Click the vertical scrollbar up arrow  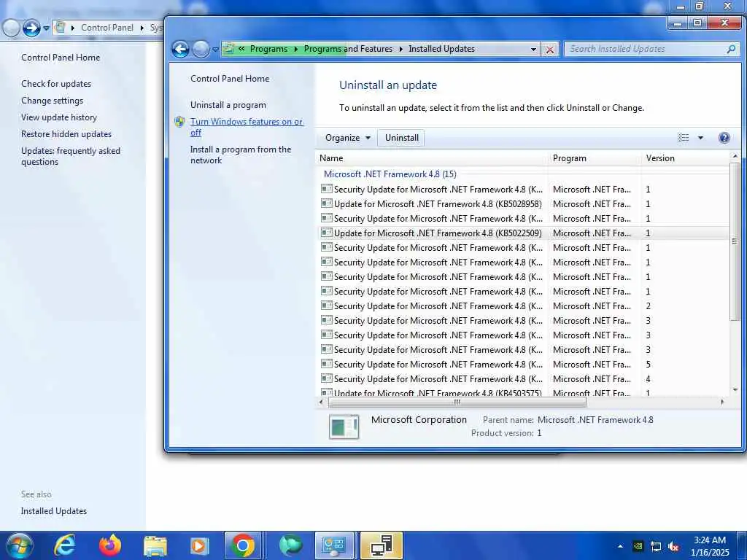pyautogui.click(x=735, y=156)
